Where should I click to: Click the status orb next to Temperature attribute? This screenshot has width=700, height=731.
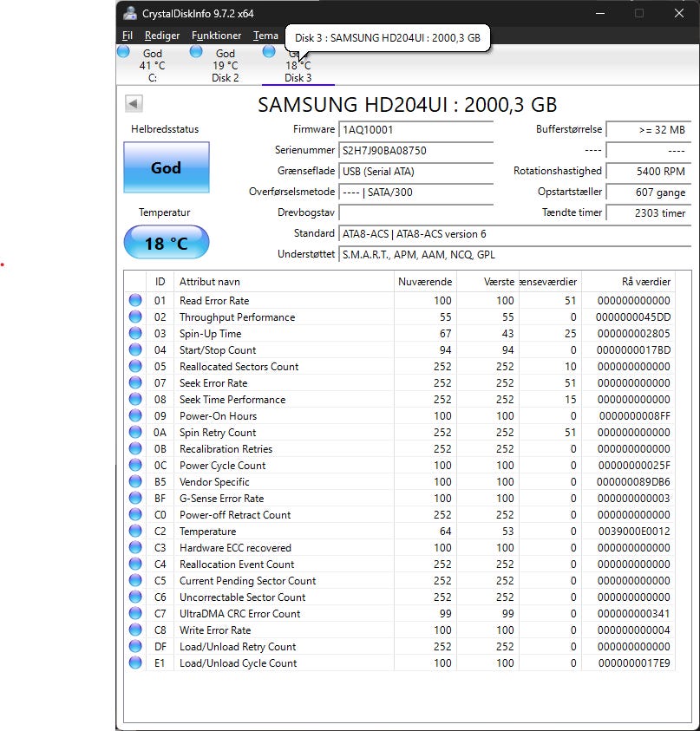coord(135,532)
